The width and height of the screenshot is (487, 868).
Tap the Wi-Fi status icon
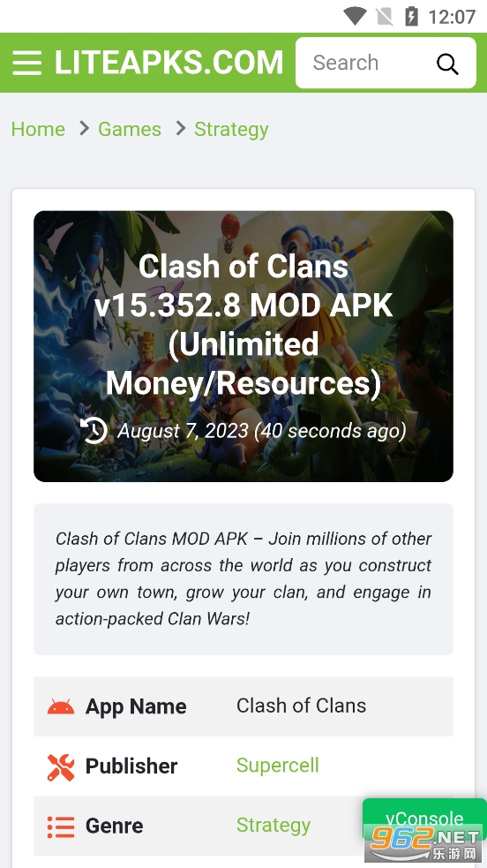(x=355, y=16)
